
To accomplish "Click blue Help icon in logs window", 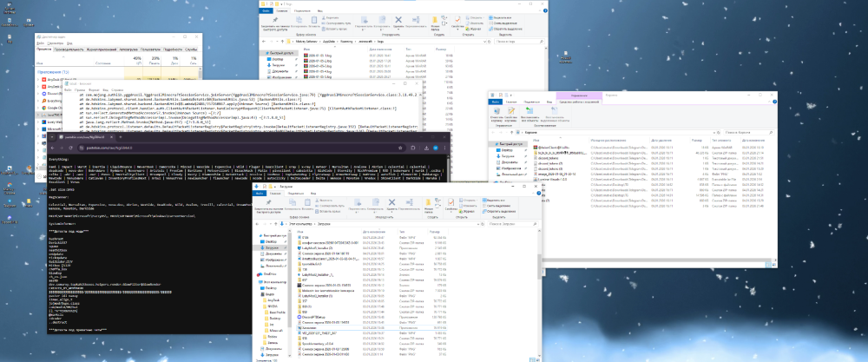I will (x=545, y=10).
